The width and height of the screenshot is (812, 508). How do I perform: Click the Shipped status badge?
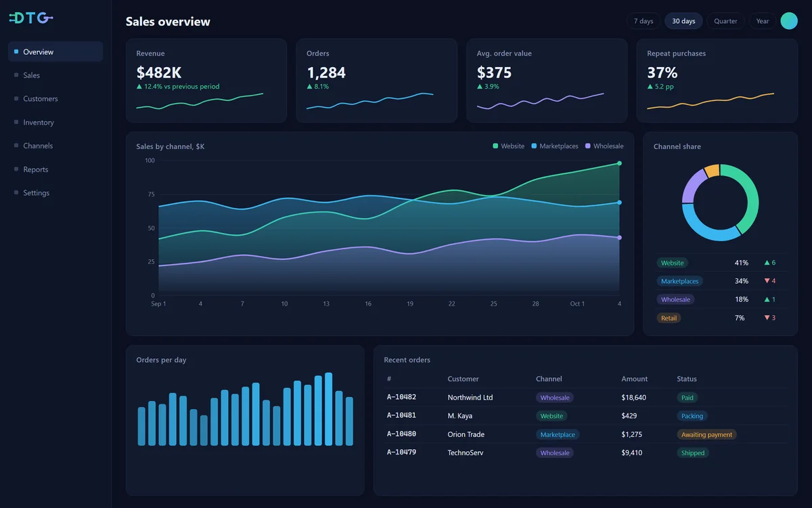pos(693,452)
